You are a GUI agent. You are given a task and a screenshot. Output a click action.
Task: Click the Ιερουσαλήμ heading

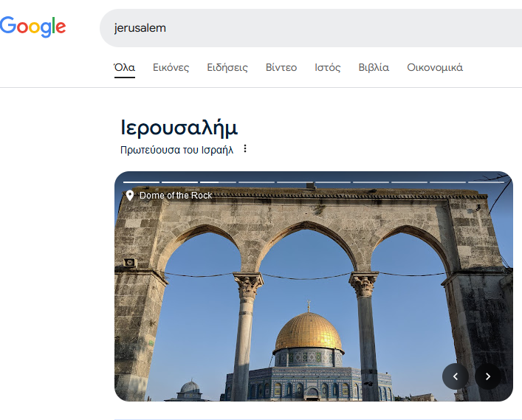pyautogui.click(x=179, y=128)
